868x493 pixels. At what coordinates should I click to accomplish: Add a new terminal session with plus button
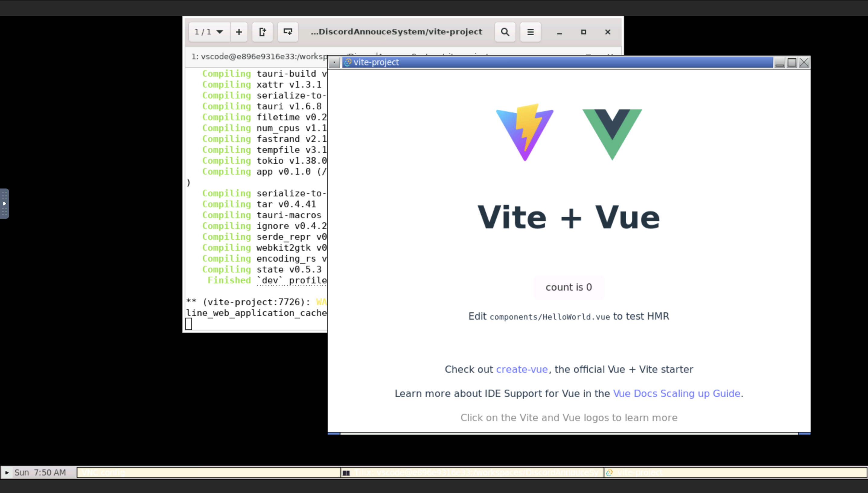click(239, 32)
